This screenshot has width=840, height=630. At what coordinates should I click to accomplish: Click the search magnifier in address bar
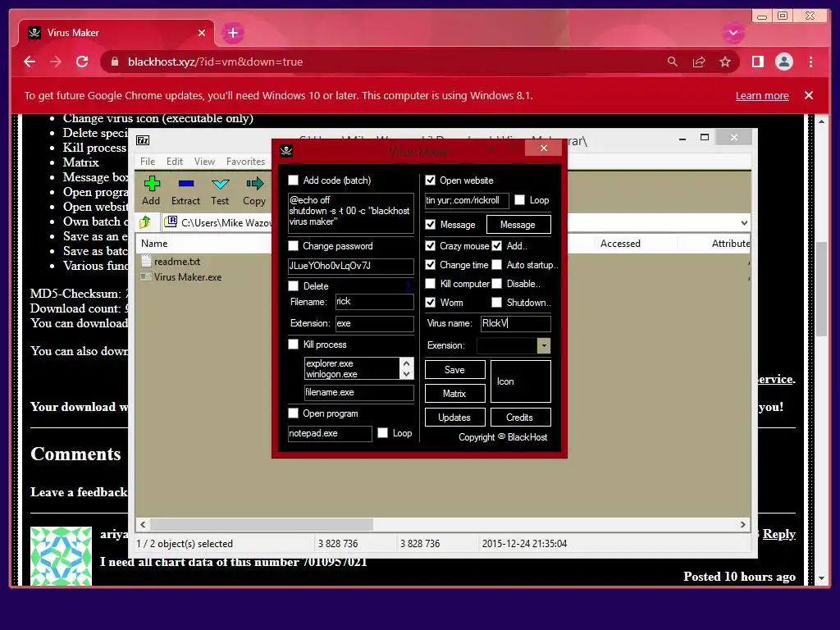pos(673,62)
